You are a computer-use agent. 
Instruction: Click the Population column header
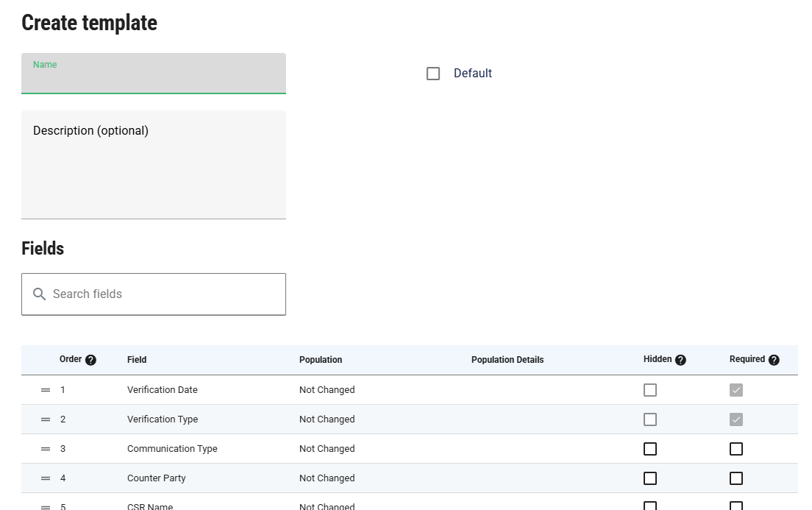pyautogui.click(x=321, y=360)
